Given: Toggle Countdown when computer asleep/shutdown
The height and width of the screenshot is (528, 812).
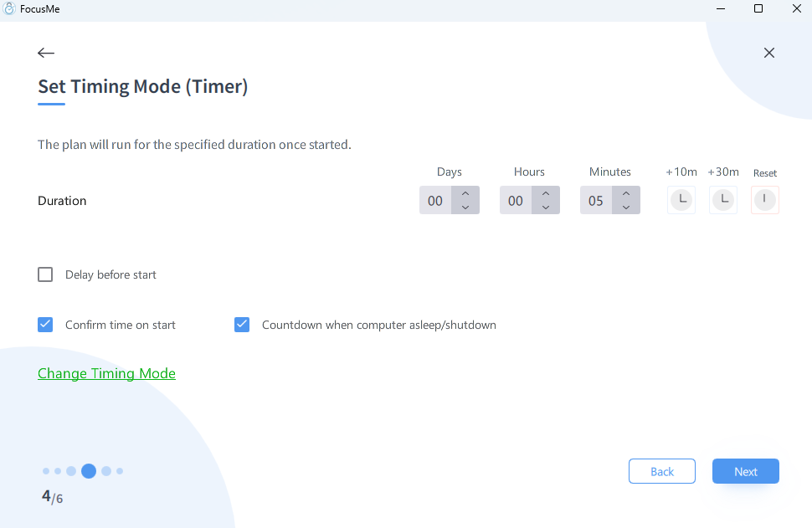Looking at the screenshot, I should click(242, 325).
